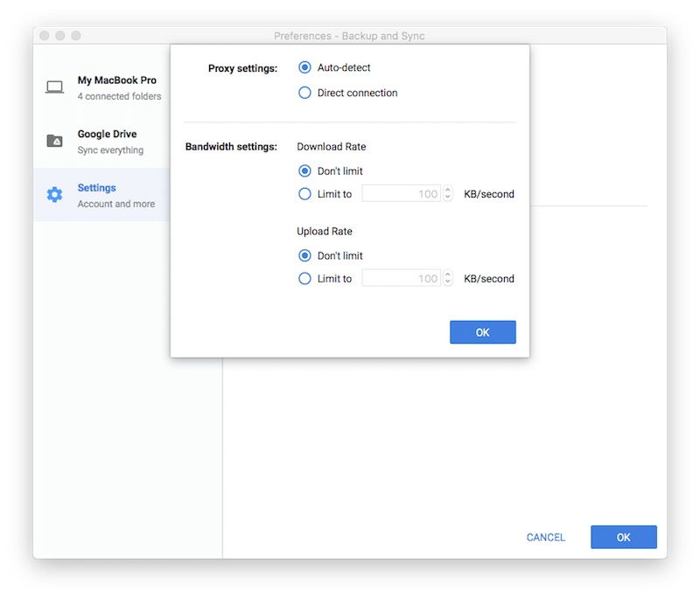700x598 pixels.
Task: Select Don't limit under Upload Rate
Action: [304, 256]
